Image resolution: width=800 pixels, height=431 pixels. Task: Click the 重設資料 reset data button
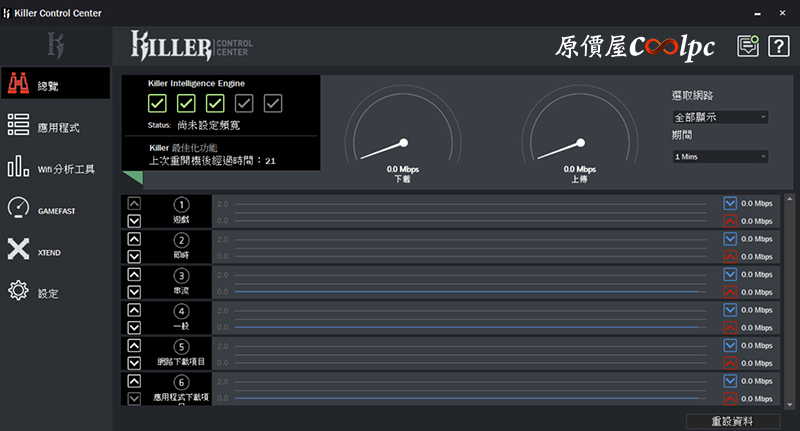pos(733,421)
